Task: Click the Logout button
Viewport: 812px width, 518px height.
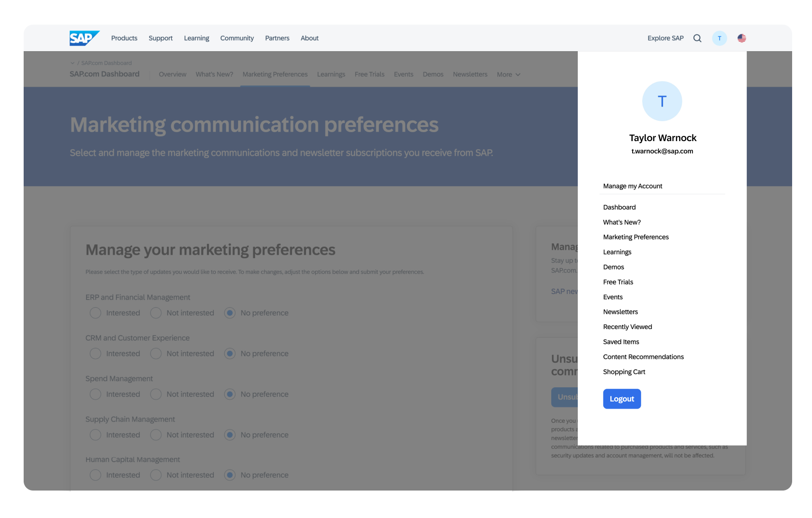Action: click(622, 399)
